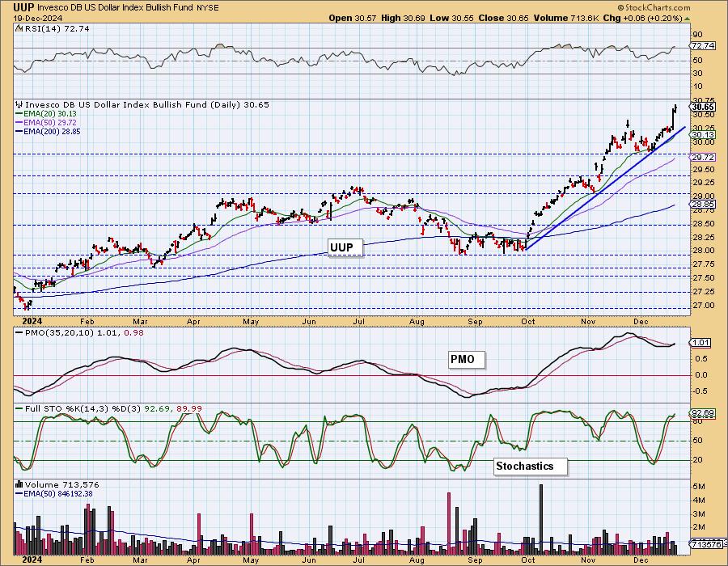Select the fund name 'Invesco DB US Dollar Index Bullish Fund NYSE' in header
The height and width of the screenshot is (566, 728).
point(128,8)
